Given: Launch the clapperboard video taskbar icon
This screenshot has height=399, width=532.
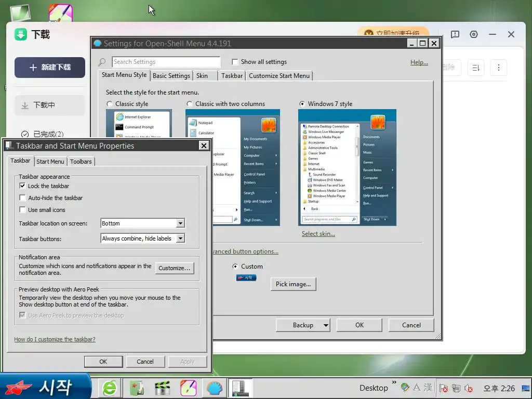Looking at the screenshot, I should coord(162,388).
